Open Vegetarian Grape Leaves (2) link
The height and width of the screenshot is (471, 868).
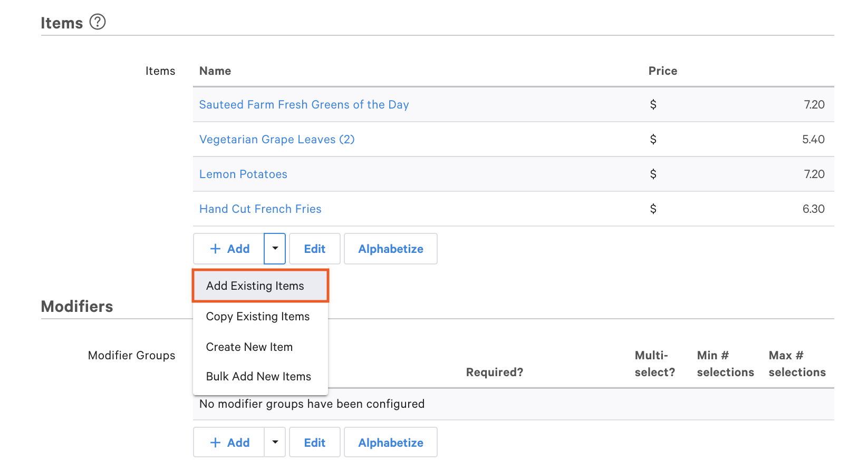pyautogui.click(x=277, y=140)
